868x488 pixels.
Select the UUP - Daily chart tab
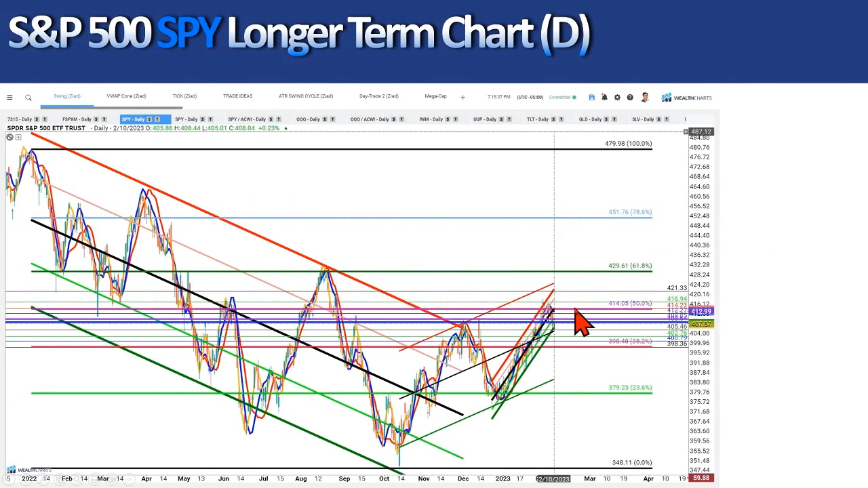pyautogui.click(x=485, y=119)
